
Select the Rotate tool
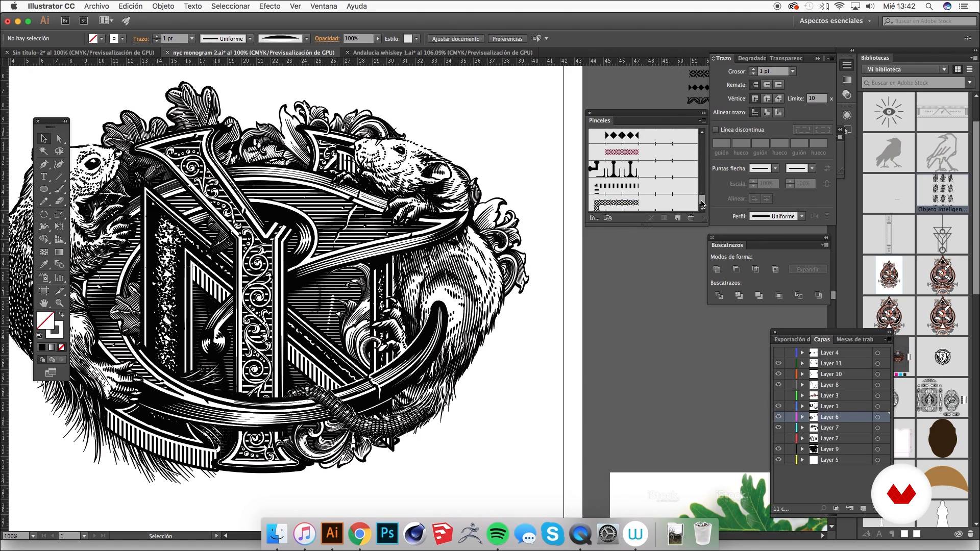[44, 214]
